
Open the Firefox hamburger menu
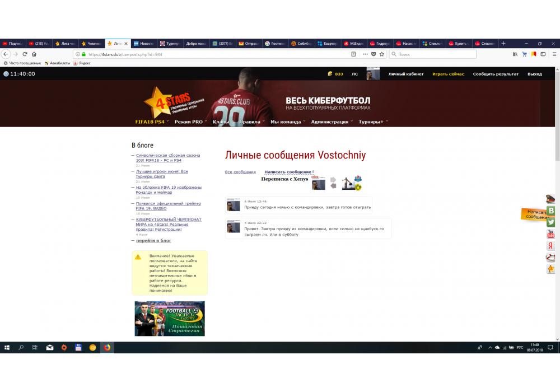[554, 54]
